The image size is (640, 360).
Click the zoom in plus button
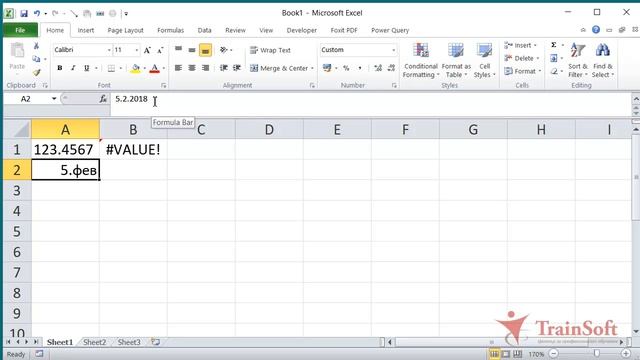tap(626, 353)
